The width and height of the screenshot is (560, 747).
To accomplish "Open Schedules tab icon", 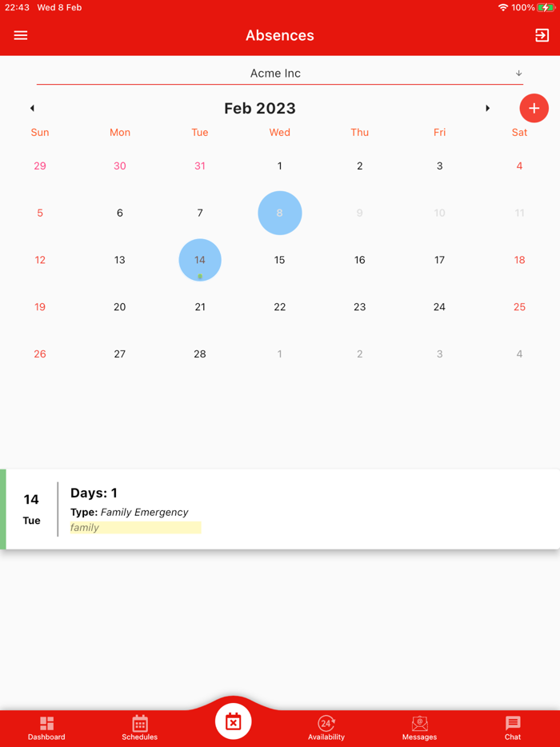I will 140,724.
